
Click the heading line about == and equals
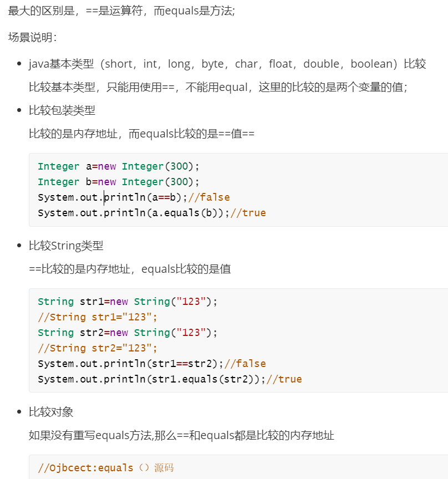click(x=121, y=11)
